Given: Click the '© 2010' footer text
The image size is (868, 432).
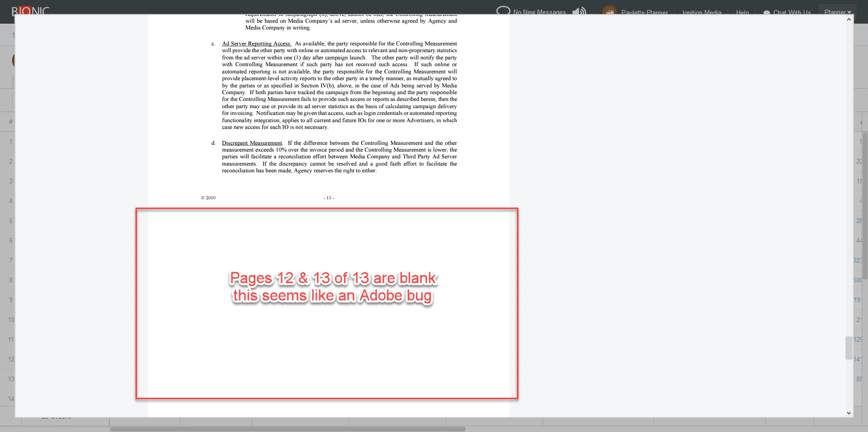Looking at the screenshot, I should 208,198.
